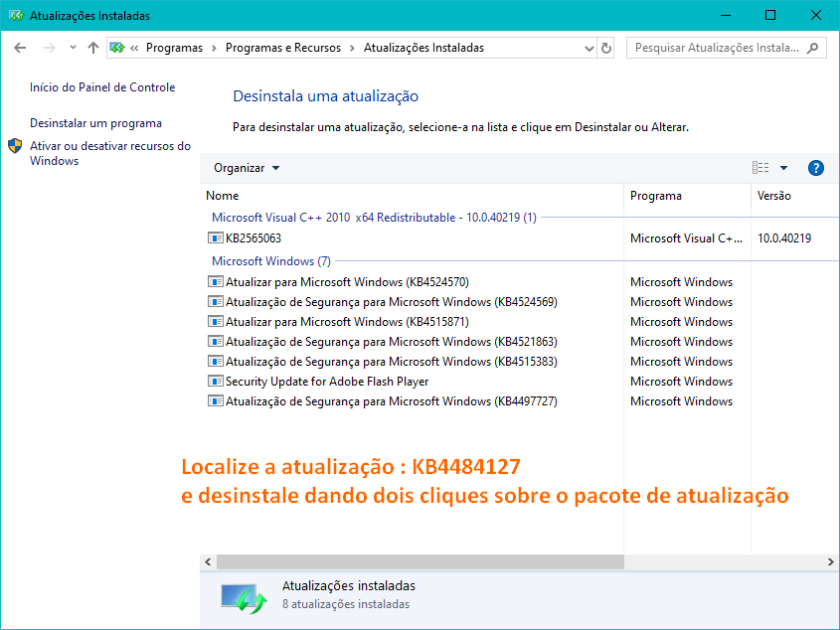Open Ativar ou desativar recursos do Windows
Viewport: 840px width, 630px height.
[x=110, y=153]
